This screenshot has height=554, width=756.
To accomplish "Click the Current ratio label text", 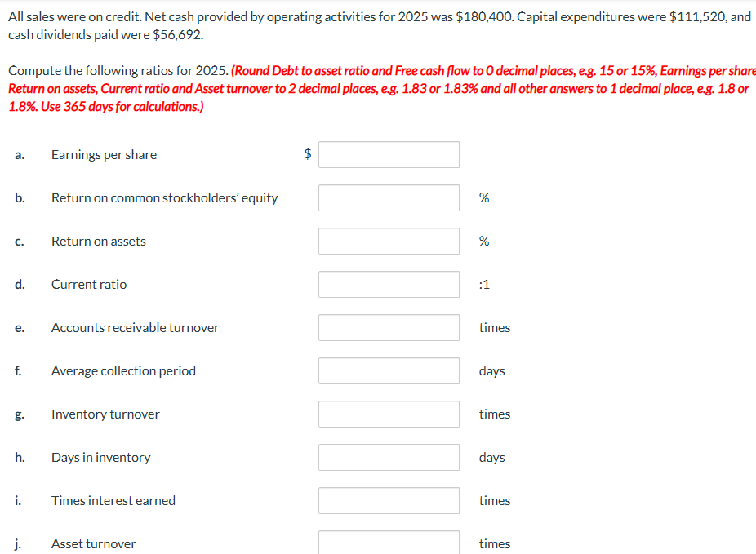I will pyautogui.click(x=89, y=284).
